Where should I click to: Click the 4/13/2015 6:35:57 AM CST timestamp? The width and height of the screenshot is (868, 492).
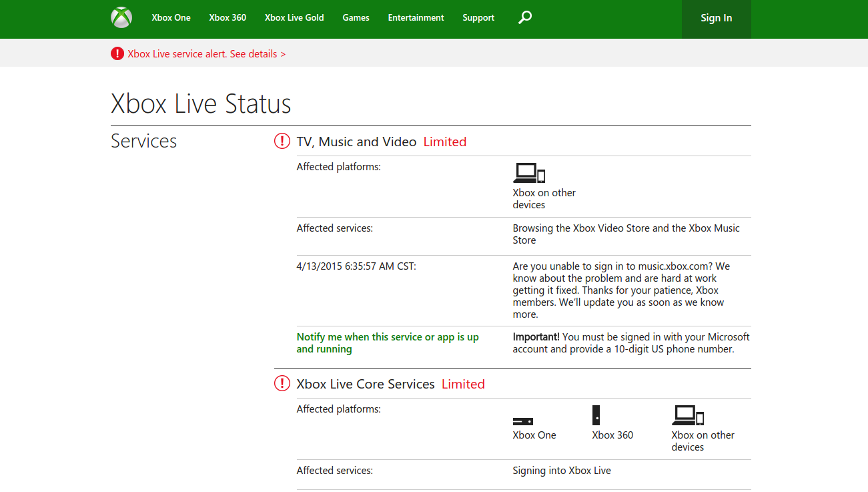356,266
